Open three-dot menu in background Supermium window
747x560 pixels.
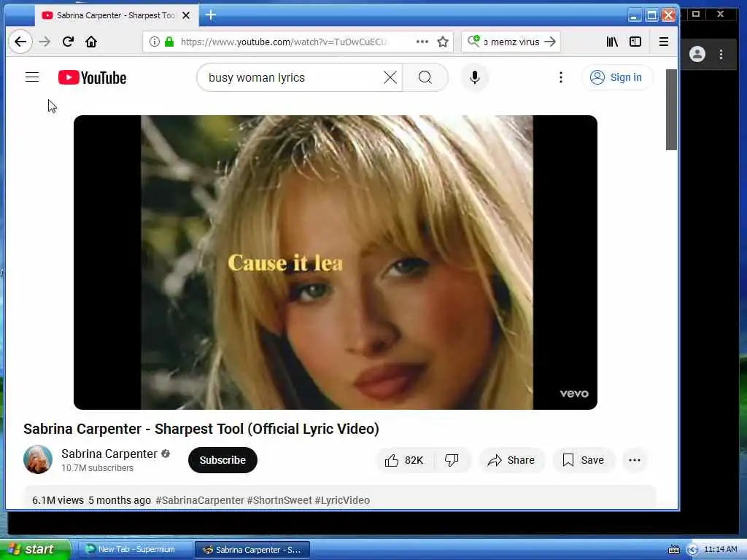tap(721, 54)
